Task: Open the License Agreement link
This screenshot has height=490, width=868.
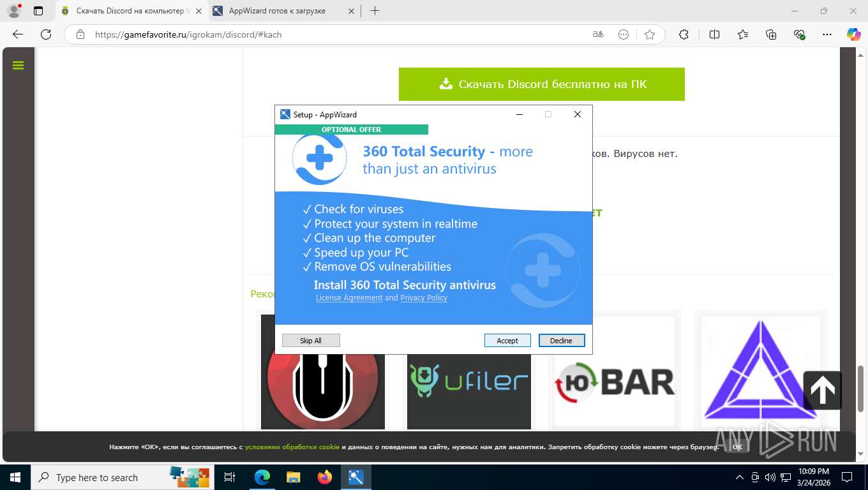Action: click(349, 298)
